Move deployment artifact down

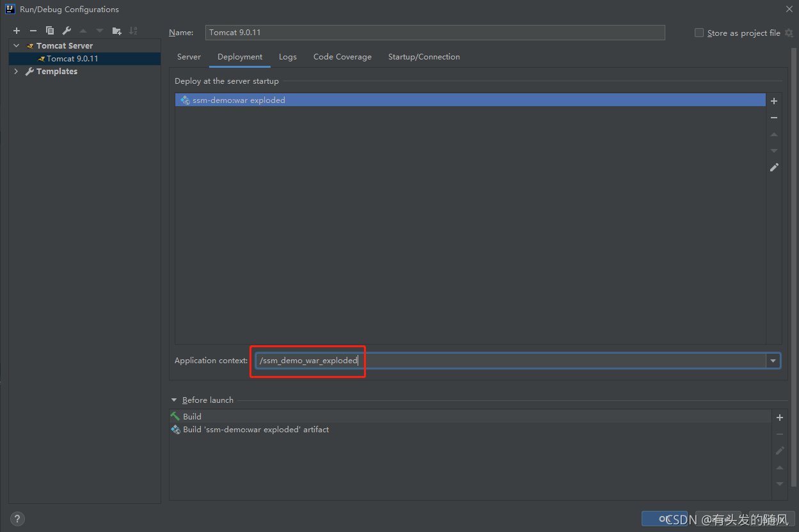pos(774,151)
